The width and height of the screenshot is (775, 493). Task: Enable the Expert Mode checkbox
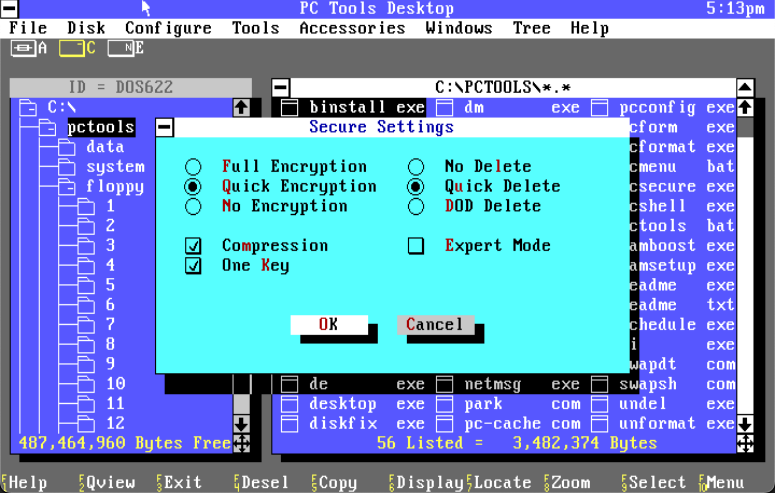(x=416, y=245)
